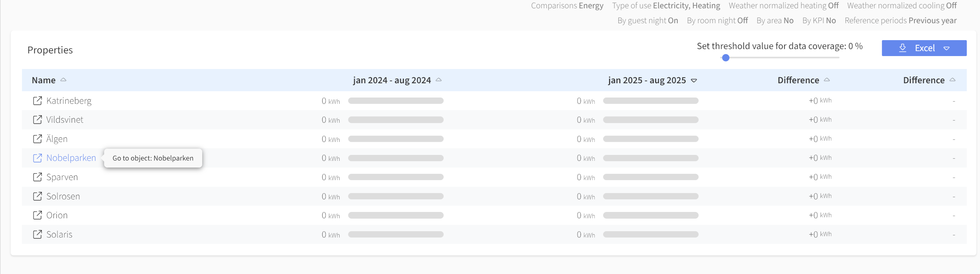Toggle the By room night setting
The image size is (980, 274).
717,21
